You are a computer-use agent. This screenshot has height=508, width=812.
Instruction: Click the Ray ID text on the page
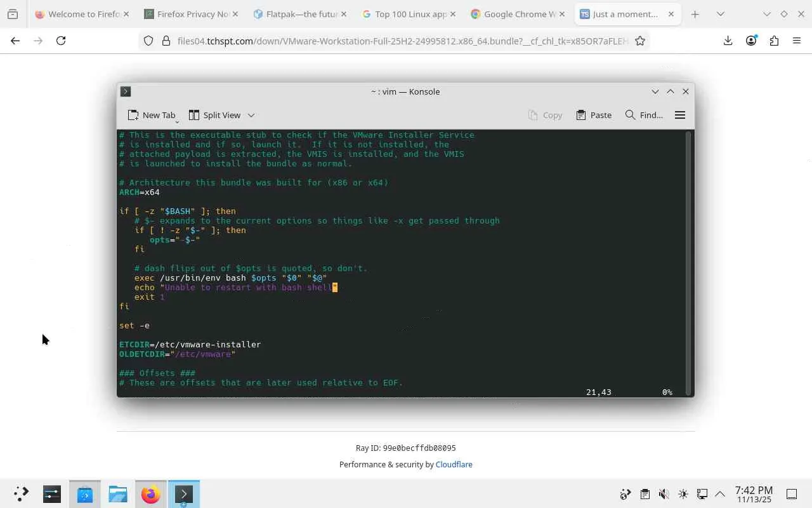(406, 448)
